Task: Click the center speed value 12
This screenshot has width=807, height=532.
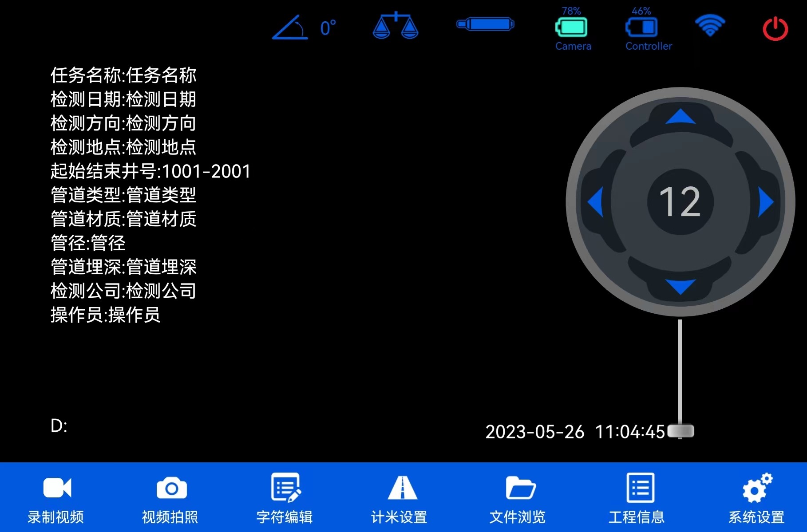Action: 680,202
